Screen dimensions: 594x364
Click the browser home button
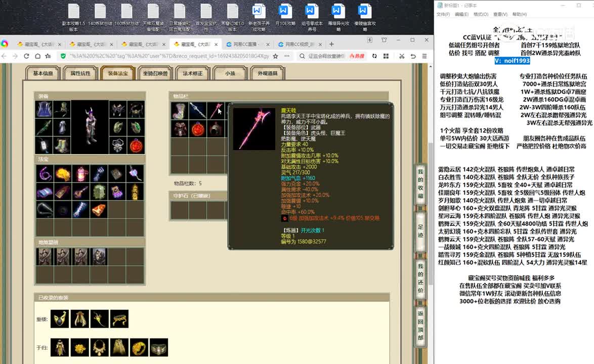click(x=37, y=56)
